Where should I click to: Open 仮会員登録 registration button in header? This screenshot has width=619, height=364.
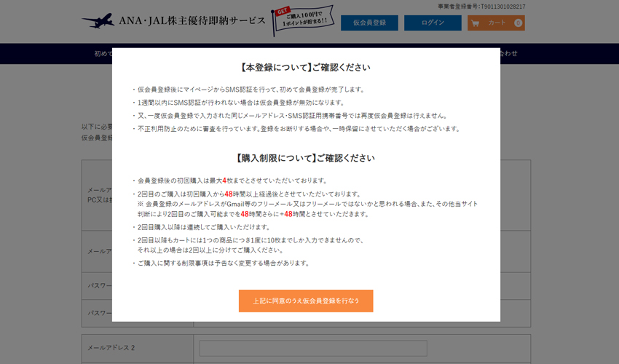[369, 23]
